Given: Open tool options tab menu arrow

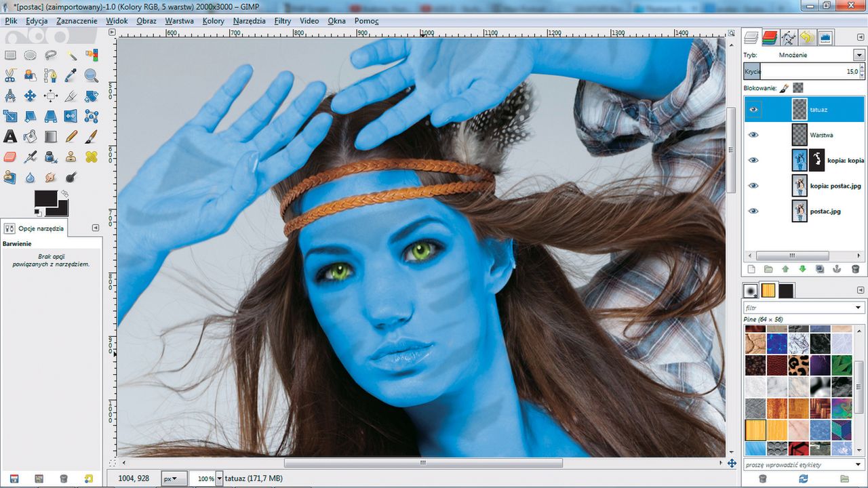Looking at the screenshot, I should pyautogui.click(x=96, y=228).
